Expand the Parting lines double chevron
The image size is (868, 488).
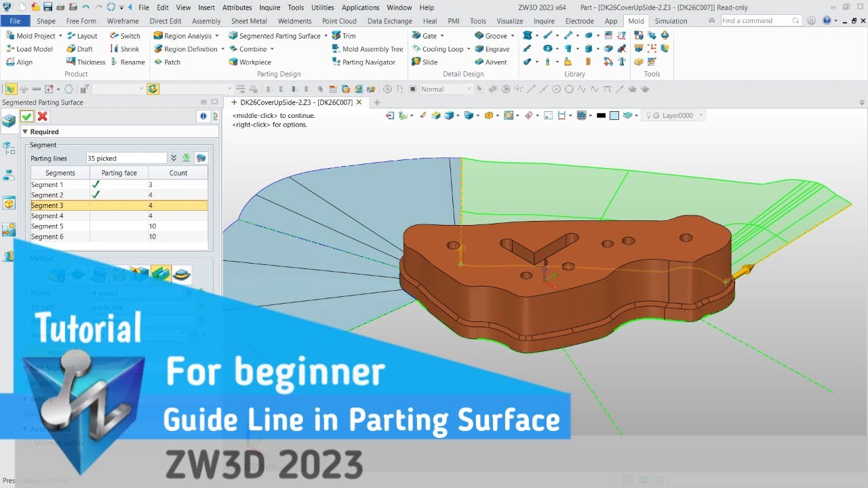(x=174, y=158)
